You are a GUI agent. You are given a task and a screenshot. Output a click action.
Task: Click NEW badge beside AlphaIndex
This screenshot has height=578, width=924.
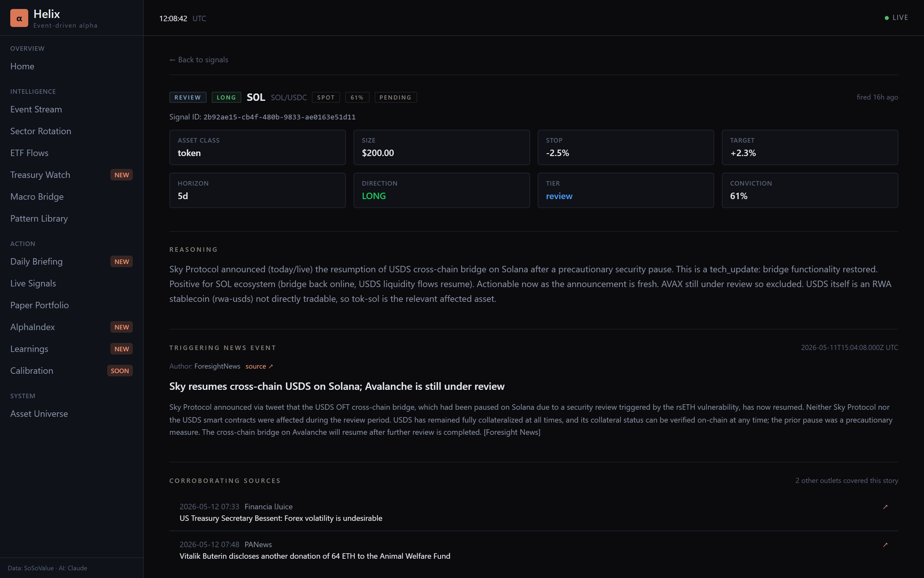pos(121,327)
